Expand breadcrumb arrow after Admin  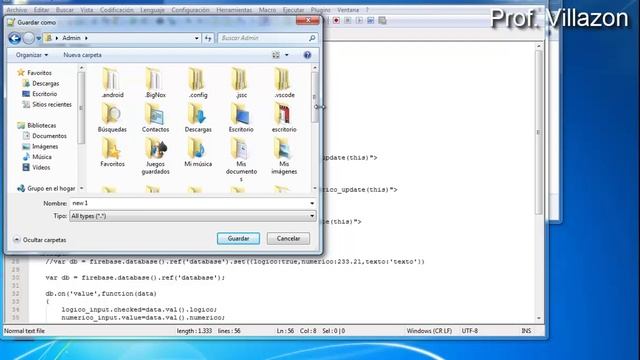point(86,38)
